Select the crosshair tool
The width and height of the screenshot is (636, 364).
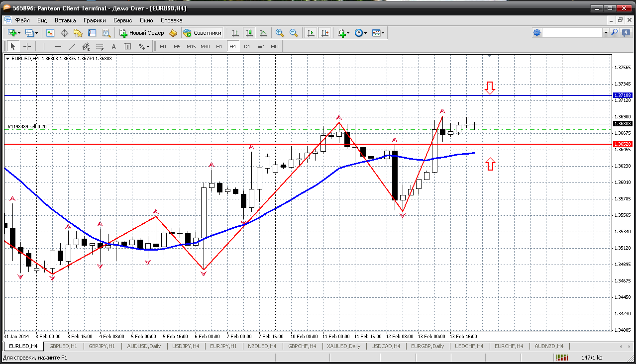pos(27,46)
